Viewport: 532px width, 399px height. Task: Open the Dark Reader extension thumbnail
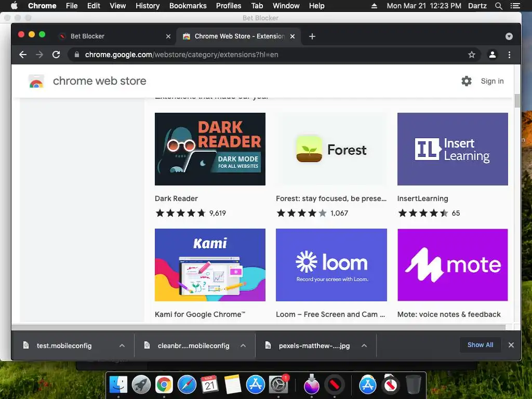click(210, 149)
